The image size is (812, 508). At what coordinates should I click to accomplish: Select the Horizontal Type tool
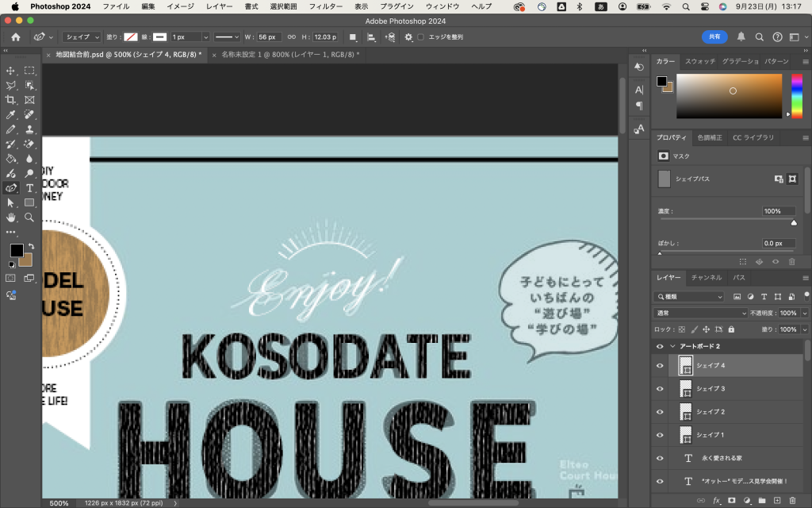coord(29,188)
